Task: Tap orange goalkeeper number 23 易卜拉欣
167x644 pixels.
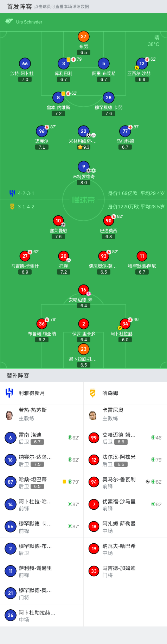Action: coord(83,349)
